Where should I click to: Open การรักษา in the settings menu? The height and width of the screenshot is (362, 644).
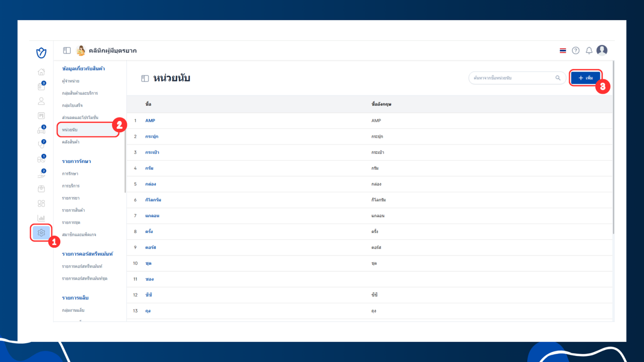pyautogui.click(x=70, y=173)
